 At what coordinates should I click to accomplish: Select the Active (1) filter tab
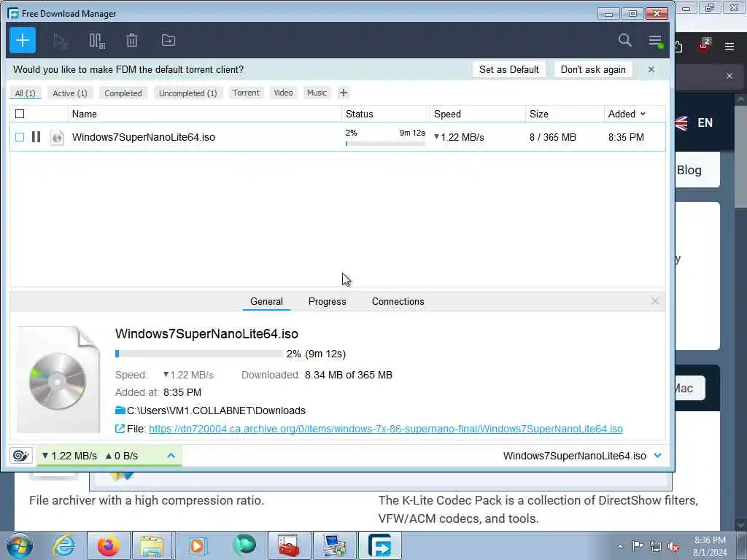click(x=70, y=93)
